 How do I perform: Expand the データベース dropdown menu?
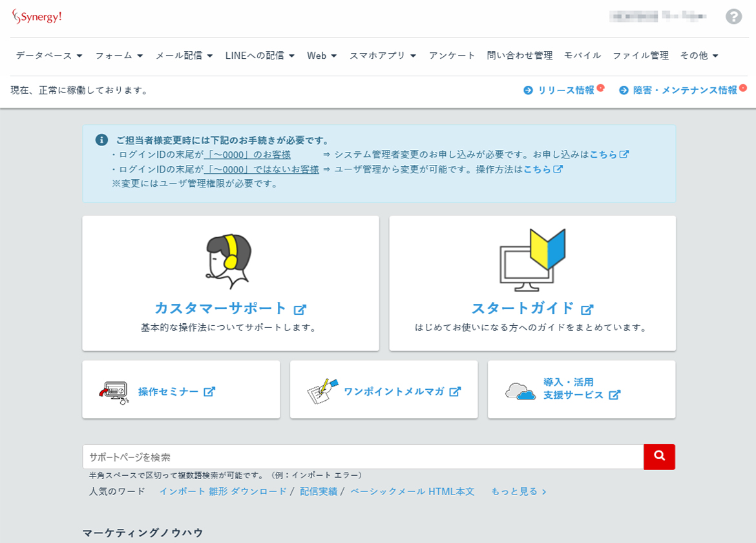[x=49, y=56]
